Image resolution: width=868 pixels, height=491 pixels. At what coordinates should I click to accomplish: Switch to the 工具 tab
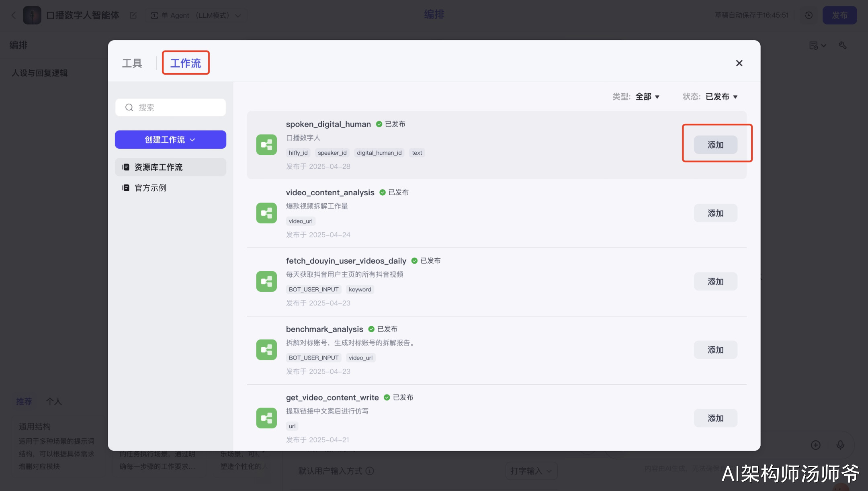[x=132, y=63]
